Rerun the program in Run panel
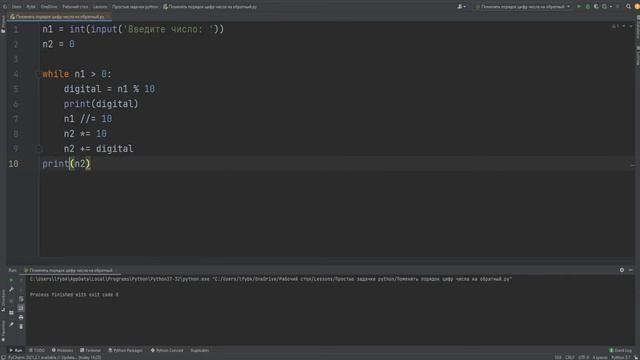The height and width of the screenshot is (360, 640). pos(11,280)
